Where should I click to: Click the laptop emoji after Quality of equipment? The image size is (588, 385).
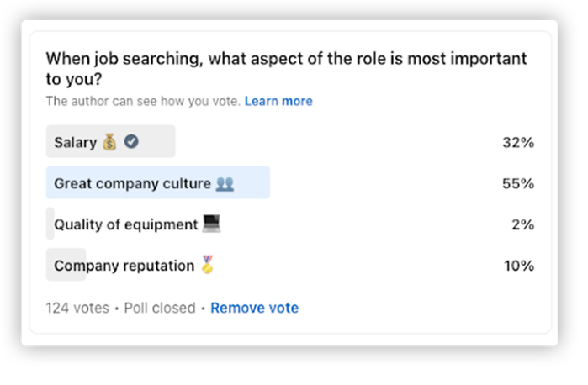(211, 224)
